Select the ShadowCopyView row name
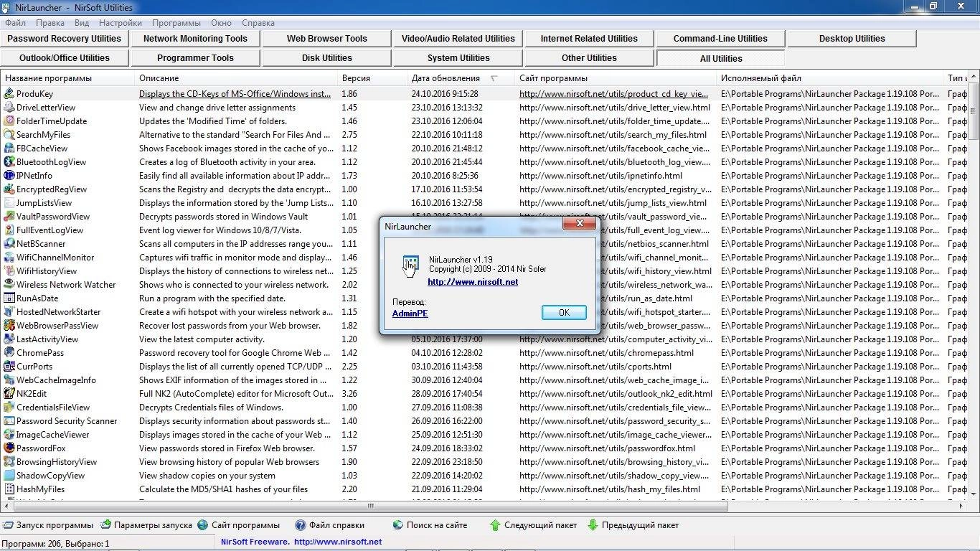The image size is (980, 551). 50,476
